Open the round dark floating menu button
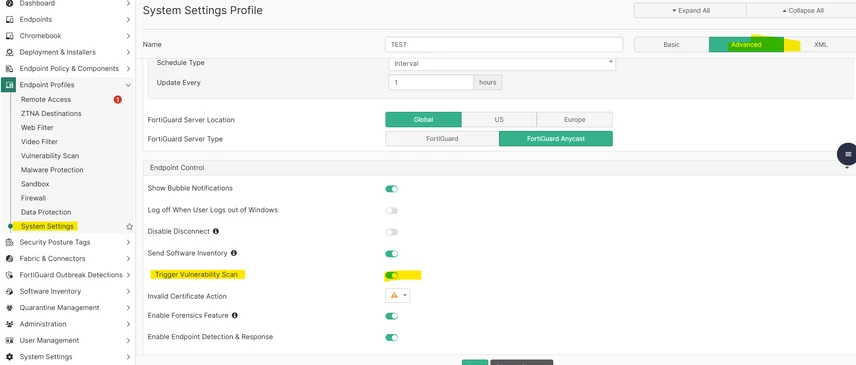 [x=847, y=154]
